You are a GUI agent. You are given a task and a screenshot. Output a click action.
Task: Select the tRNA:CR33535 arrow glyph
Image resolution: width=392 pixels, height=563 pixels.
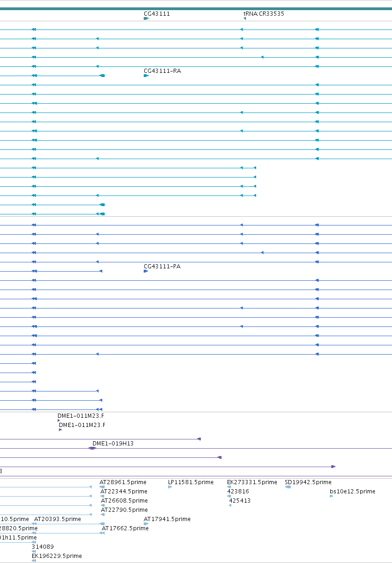pos(245,18)
